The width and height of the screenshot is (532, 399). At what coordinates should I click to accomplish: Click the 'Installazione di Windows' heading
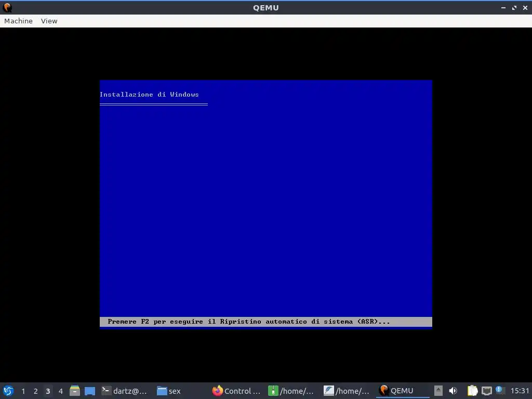pos(149,95)
